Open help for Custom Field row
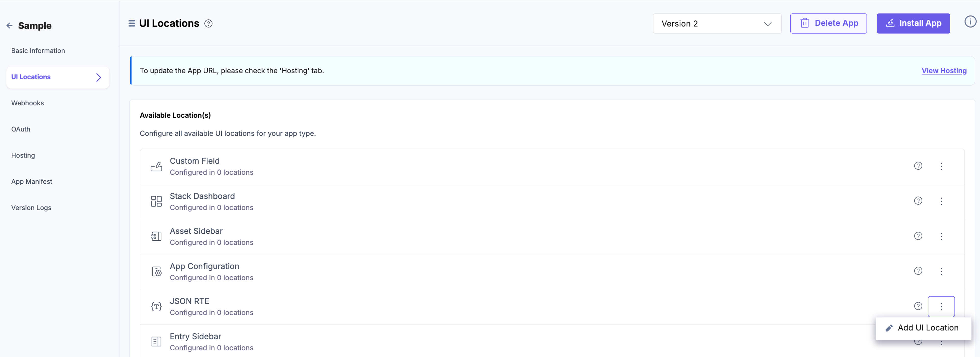The height and width of the screenshot is (357, 980). click(918, 166)
